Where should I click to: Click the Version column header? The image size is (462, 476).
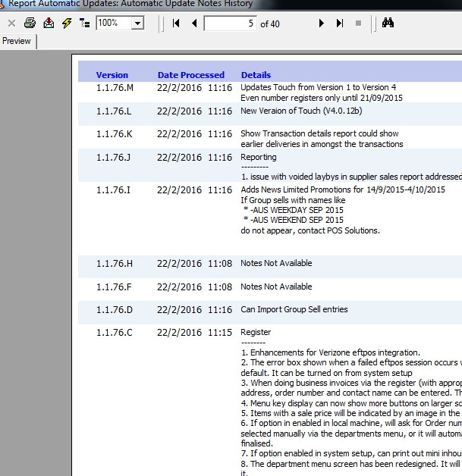[112, 75]
